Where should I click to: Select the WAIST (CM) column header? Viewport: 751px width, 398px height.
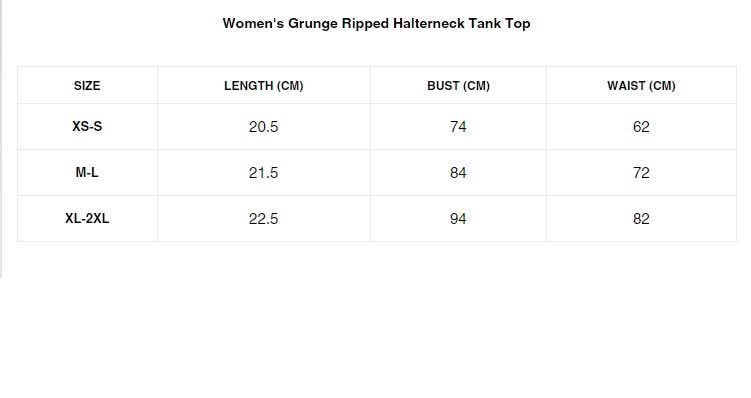point(641,86)
